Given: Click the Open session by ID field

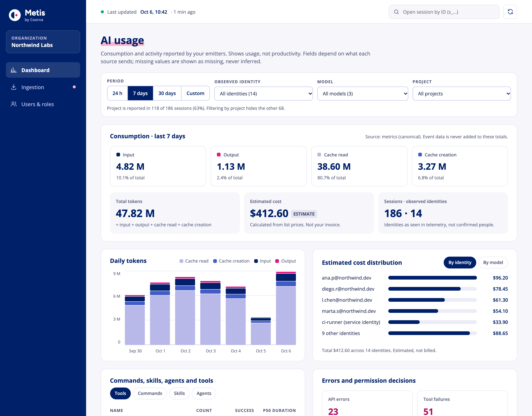Looking at the screenshot, I should [444, 12].
